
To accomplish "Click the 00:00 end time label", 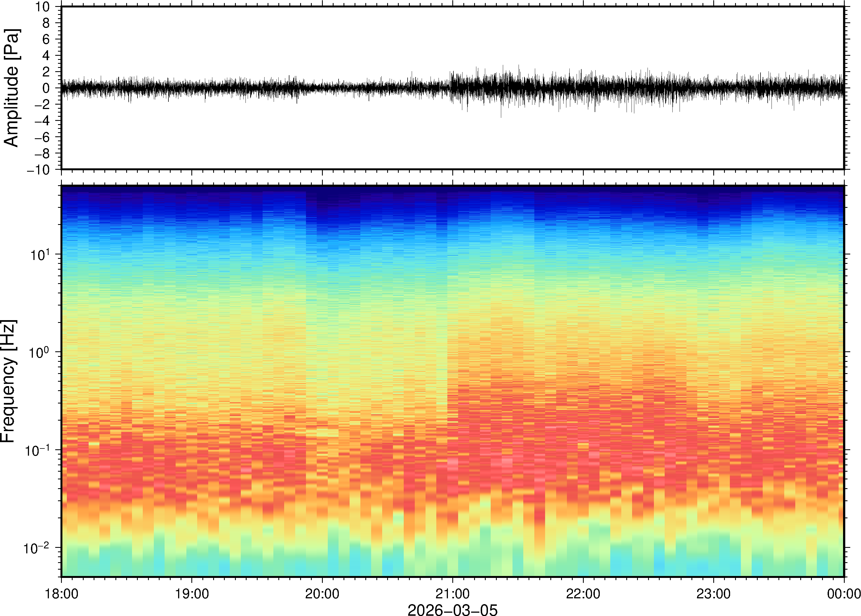I will [844, 594].
